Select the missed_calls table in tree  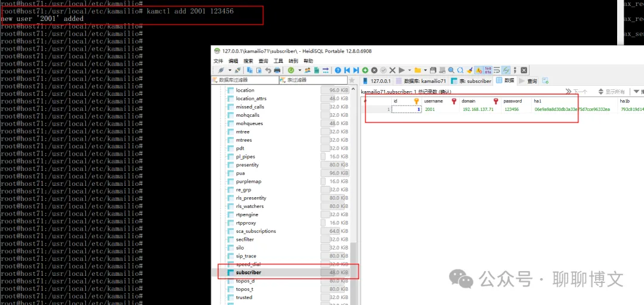pos(250,107)
